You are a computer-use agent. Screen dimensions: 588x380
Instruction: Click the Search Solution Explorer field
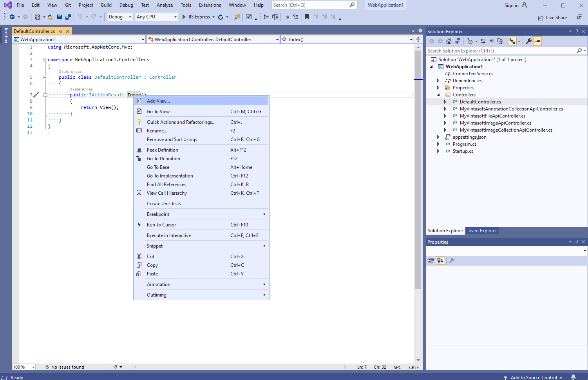pyautogui.click(x=501, y=51)
